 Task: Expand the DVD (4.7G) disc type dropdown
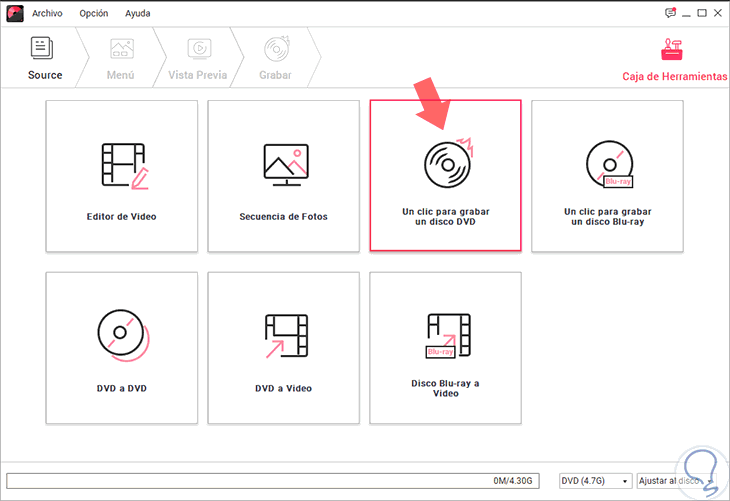click(595, 481)
